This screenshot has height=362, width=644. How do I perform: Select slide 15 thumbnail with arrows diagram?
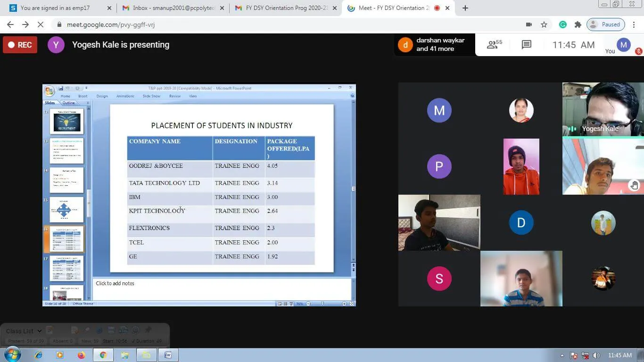point(66,210)
